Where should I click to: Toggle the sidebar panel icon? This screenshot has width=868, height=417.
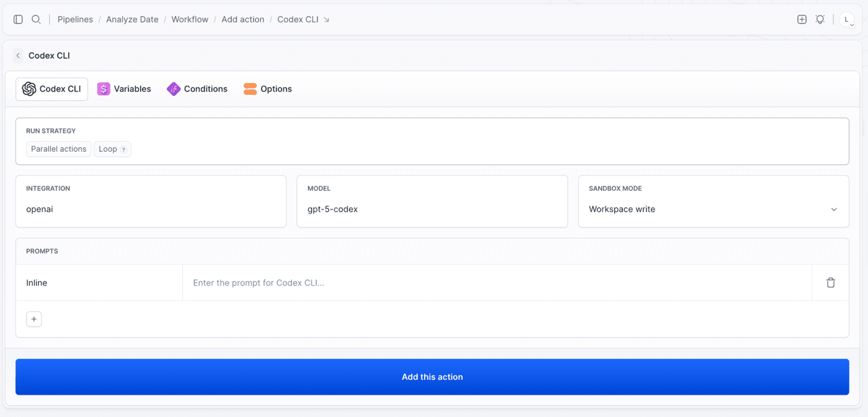(x=18, y=19)
